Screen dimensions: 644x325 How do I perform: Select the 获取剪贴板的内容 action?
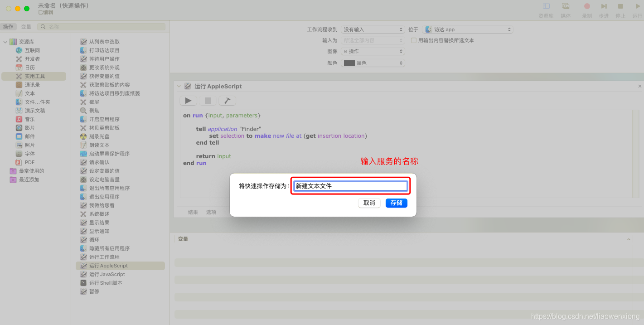(109, 85)
